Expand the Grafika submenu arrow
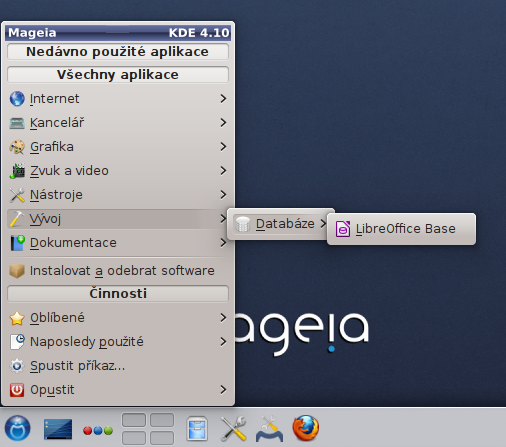506x447 pixels. (223, 147)
